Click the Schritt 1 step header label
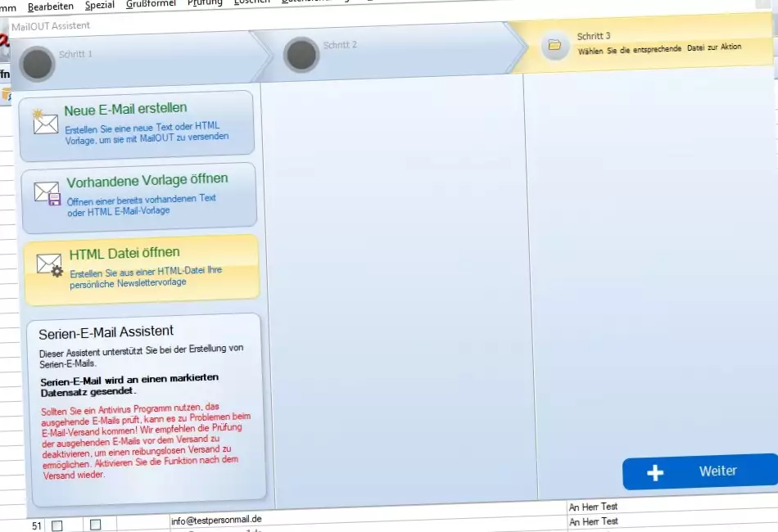 [75, 54]
